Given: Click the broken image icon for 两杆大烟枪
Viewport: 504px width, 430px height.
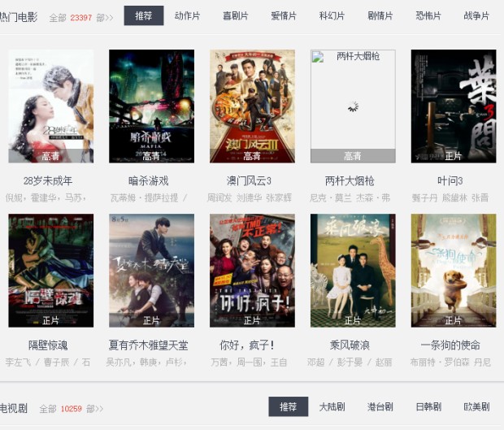Looking at the screenshot, I should (x=318, y=57).
